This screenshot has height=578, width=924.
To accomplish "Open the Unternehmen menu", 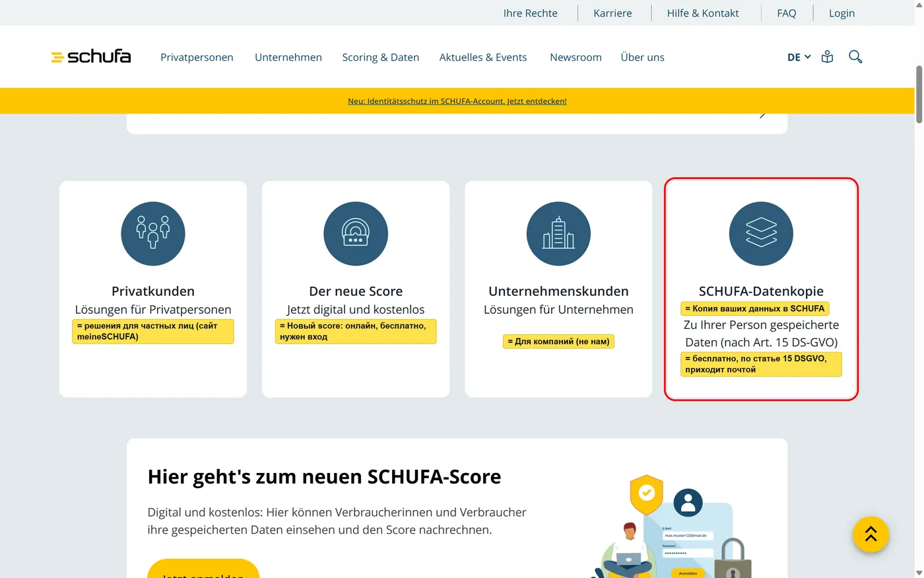I will [288, 57].
